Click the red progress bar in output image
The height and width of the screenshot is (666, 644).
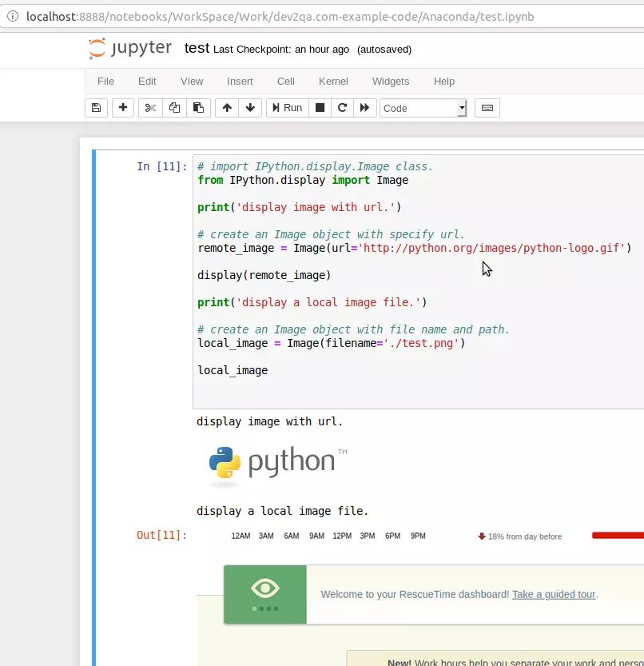(618, 535)
